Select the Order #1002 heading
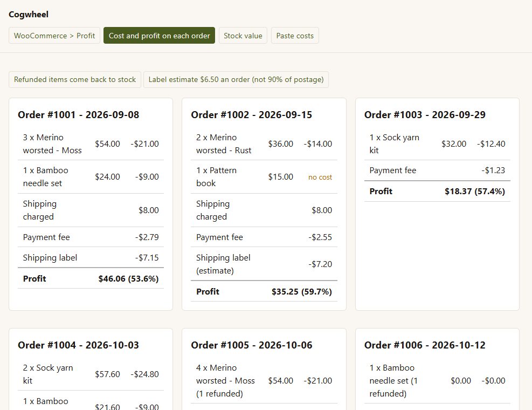Screen dimensions: 532x410 pos(251,115)
